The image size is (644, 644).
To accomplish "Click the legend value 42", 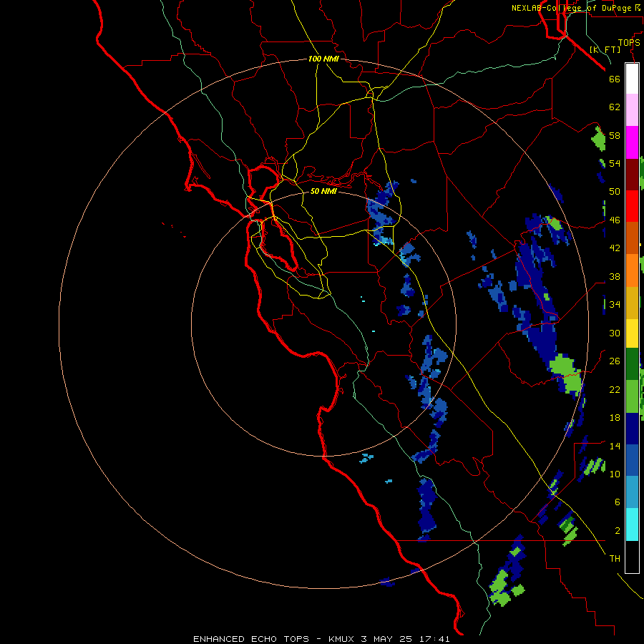I will point(615,248).
